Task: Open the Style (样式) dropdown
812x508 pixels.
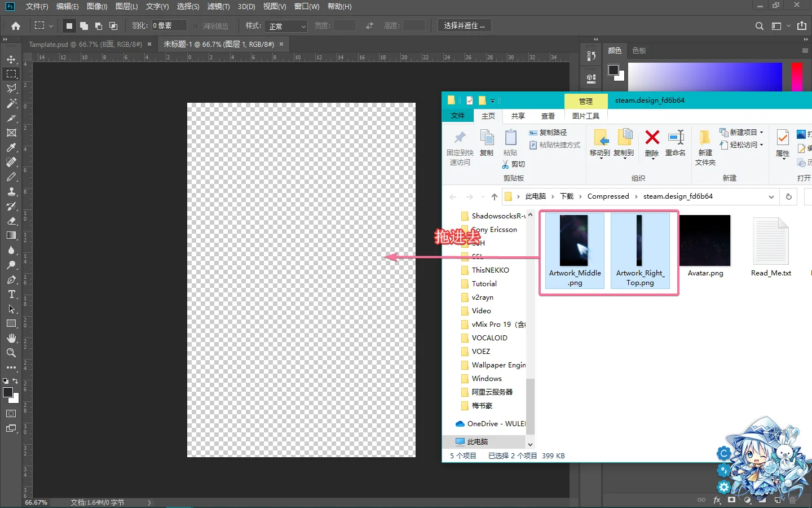Action: pos(287,26)
